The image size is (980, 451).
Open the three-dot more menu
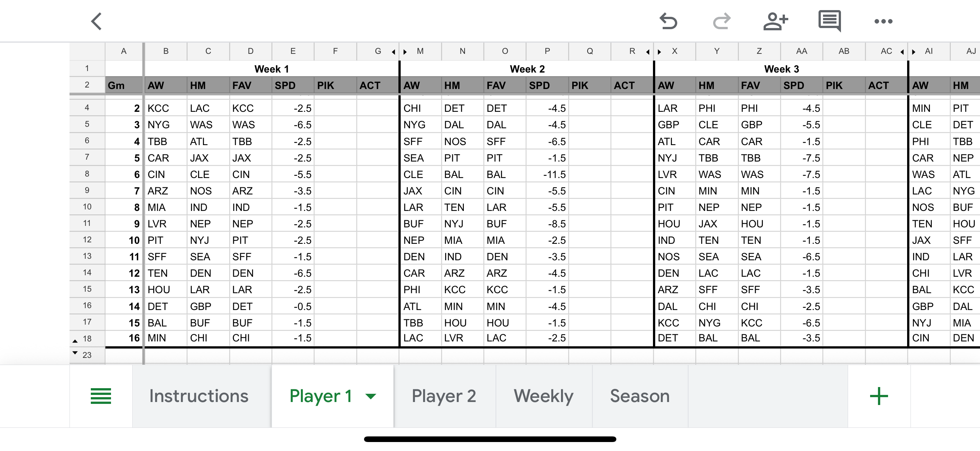tap(883, 21)
